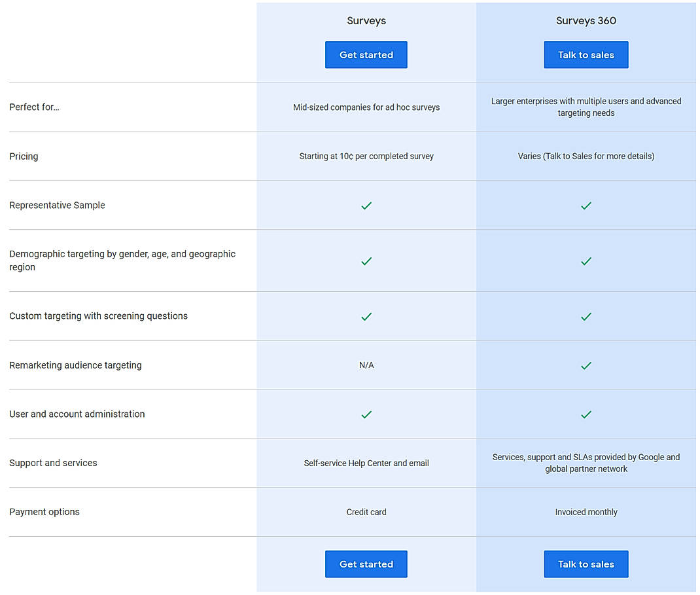Click the 'Payment options' row label
This screenshot has width=700, height=595.
click(x=44, y=512)
